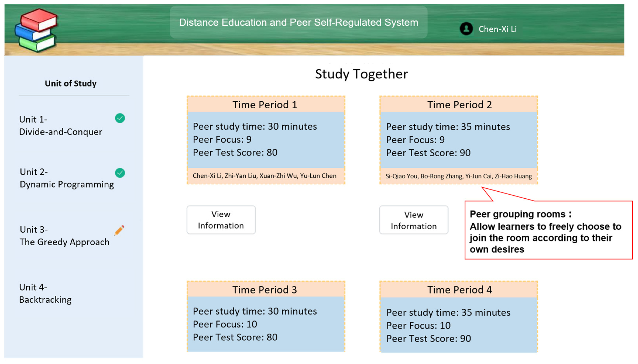Click the pencil icon beside Unit 3
638x364 pixels.
[119, 230]
